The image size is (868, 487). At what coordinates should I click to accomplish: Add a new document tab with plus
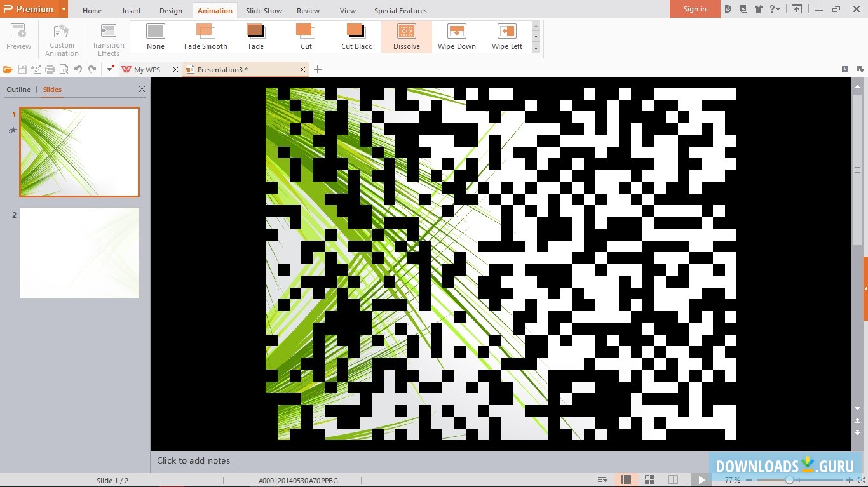[318, 69]
